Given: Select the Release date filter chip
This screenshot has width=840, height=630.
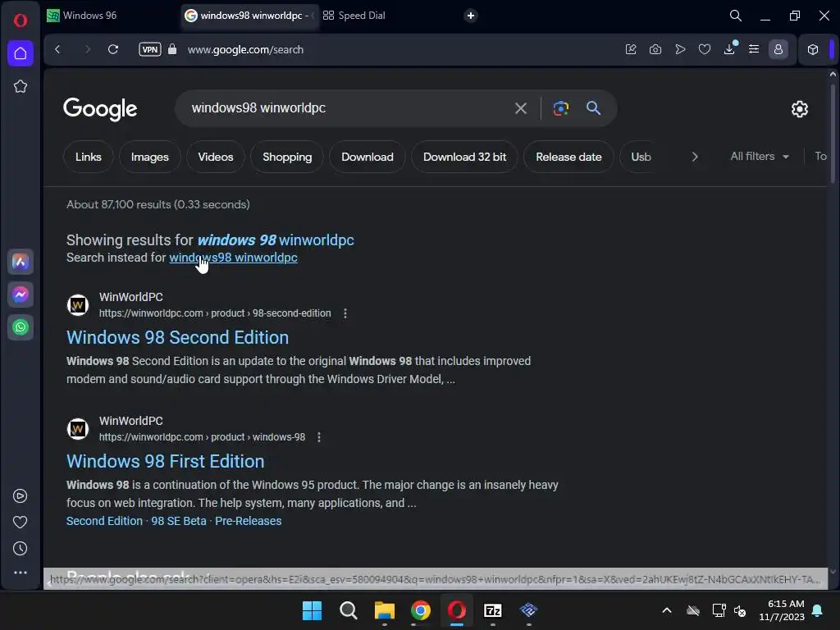Looking at the screenshot, I should pyautogui.click(x=568, y=157).
